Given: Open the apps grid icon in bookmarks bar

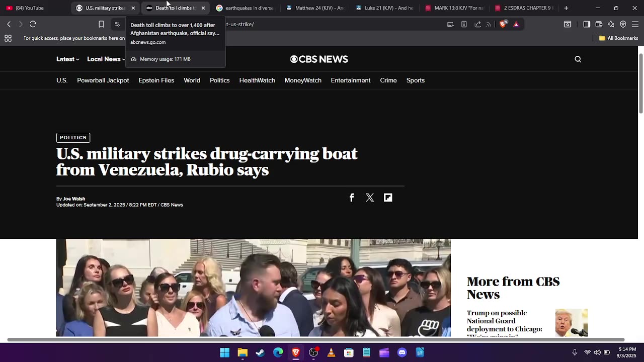Looking at the screenshot, I should [8, 38].
